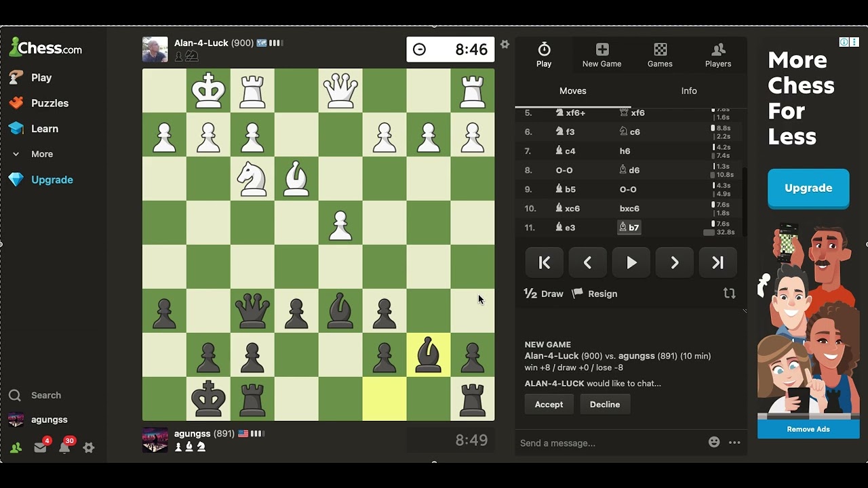Select the white knight piece

[252, 179]
